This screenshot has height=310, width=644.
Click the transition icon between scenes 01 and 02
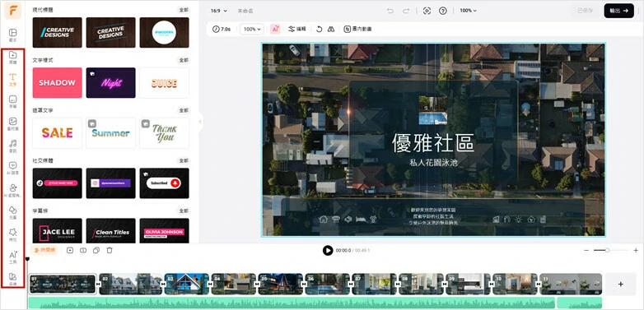tap(98, 284)
